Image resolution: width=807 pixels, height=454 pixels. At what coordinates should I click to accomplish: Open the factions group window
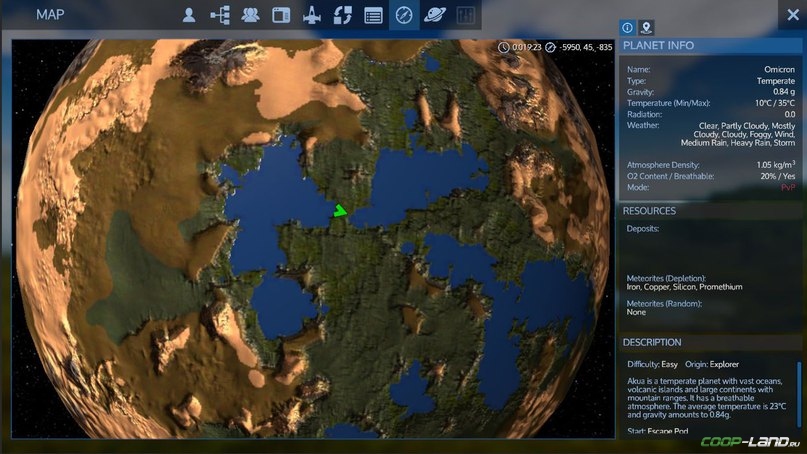click(250, 15)
